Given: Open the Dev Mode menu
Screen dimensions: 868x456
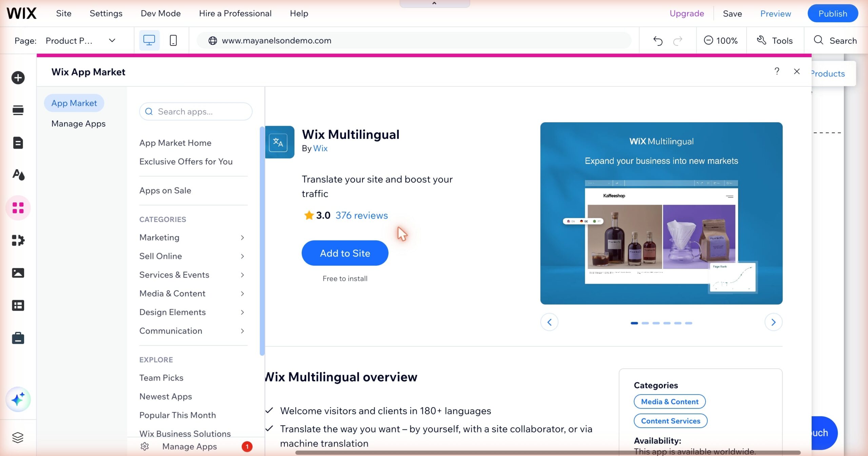Looking at the screenshot, I should (161, 14).
